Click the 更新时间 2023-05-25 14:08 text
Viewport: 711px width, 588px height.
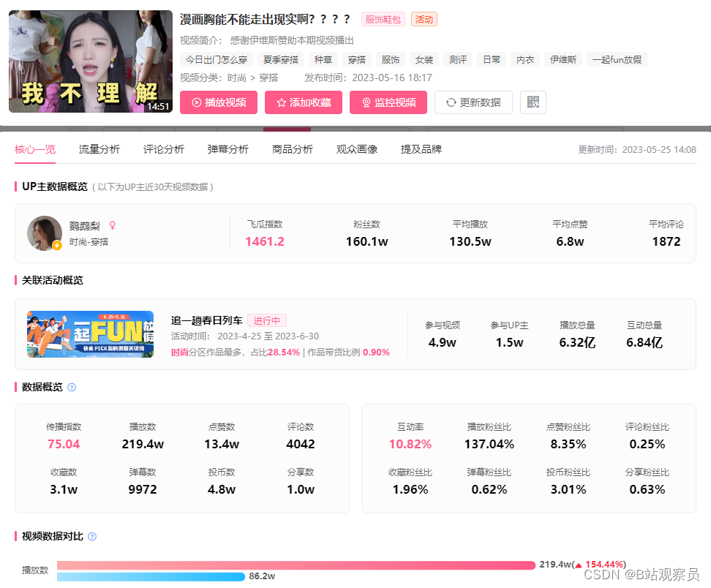pyautogui.click(x=637, y=150)
